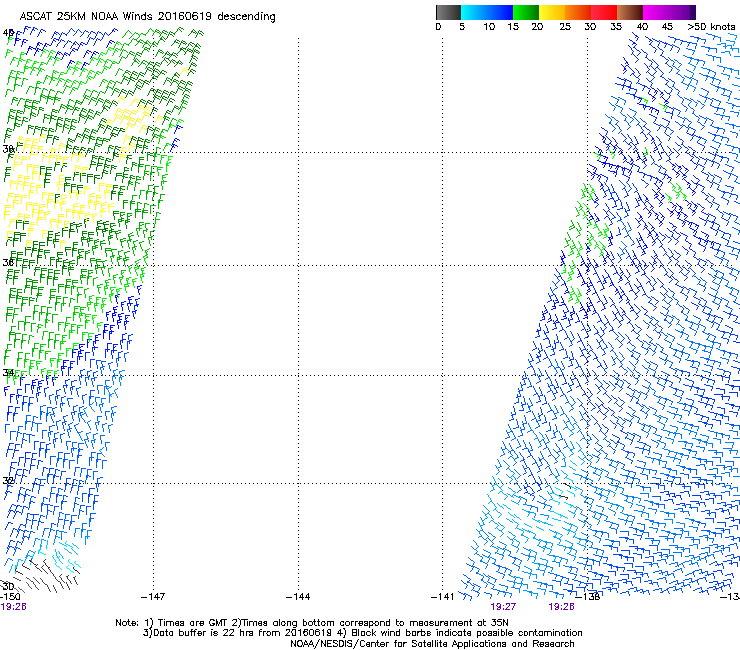Select the green 15-20 knots color bar segment
Viewport: 740px width, 650px height.
526,12
